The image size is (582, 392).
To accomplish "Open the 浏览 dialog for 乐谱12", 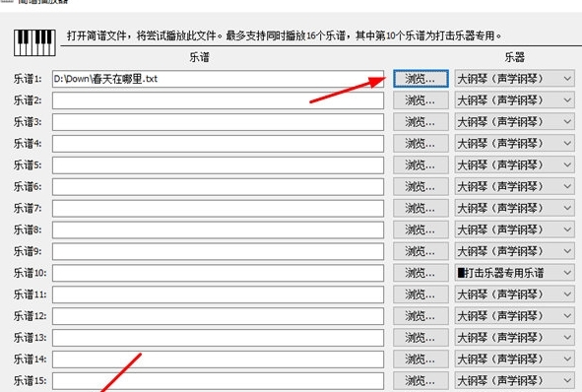I will coord(420,316).
